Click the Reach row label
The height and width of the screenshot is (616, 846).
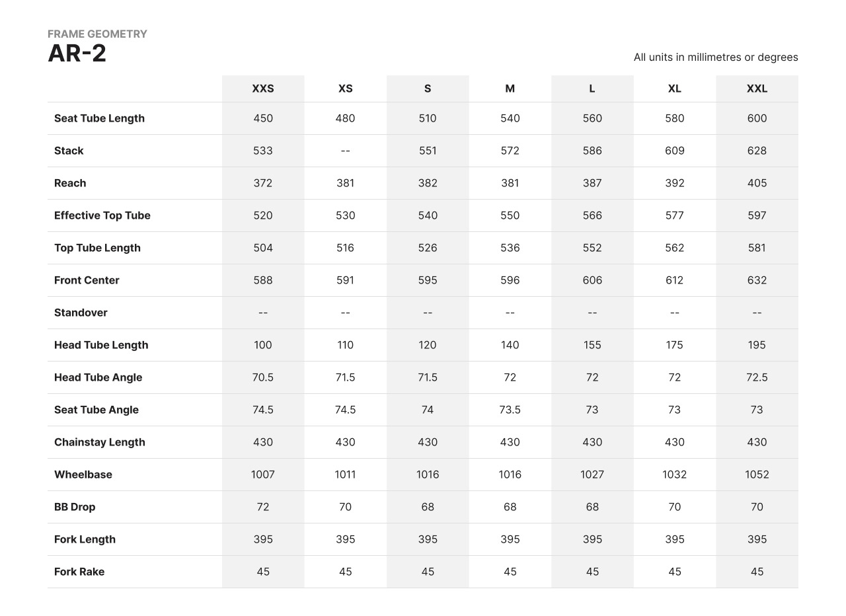click(x=70, y=183)
